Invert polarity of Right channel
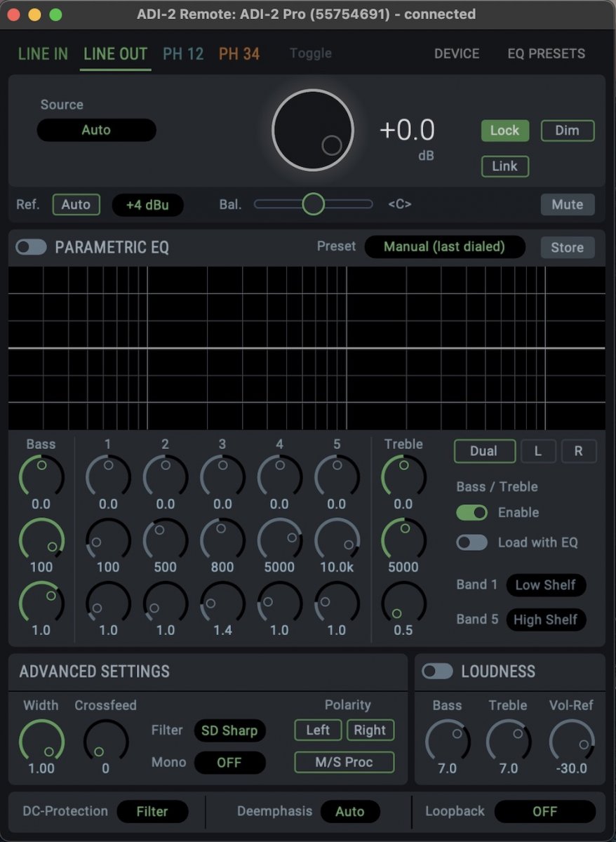The width and height of the screenshot is (616, 842). tap(370, 730)
